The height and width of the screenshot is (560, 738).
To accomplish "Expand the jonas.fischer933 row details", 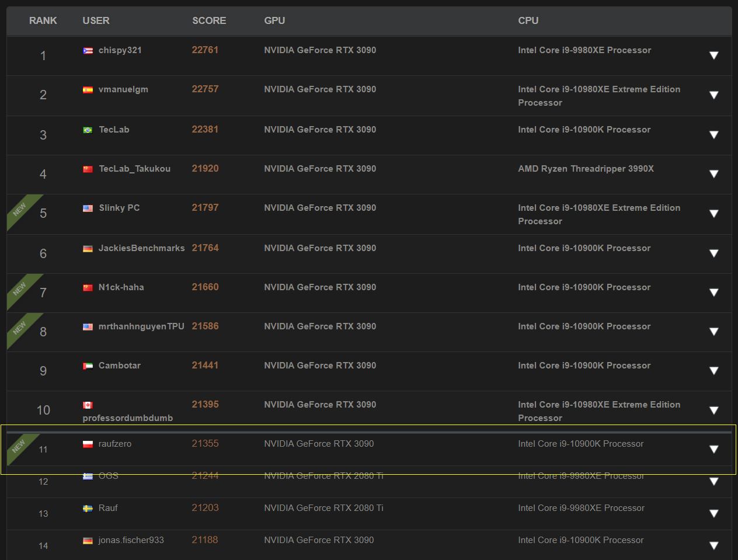I will pyautogui.click(x=713, y=545).
